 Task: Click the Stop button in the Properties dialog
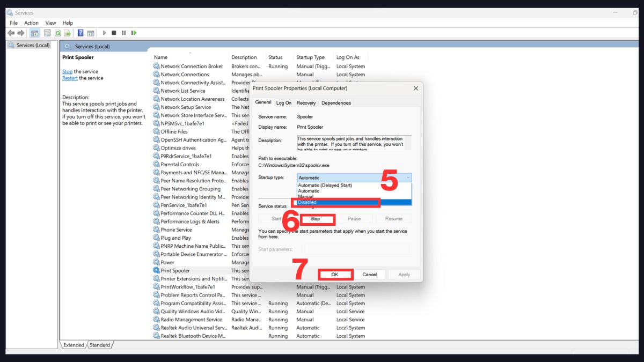point(315,219)
